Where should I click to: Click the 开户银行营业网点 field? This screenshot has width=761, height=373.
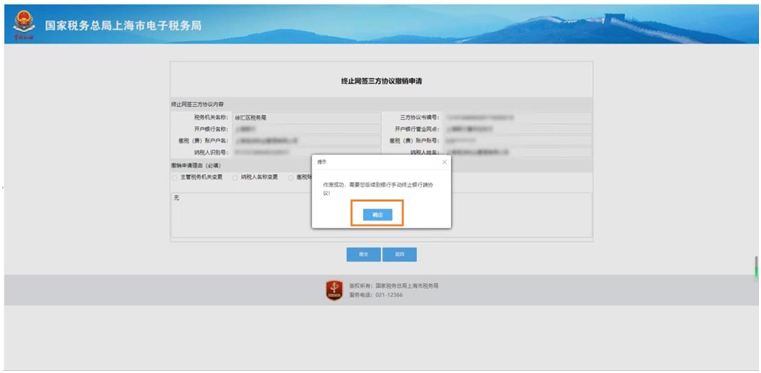pos(517,129)
